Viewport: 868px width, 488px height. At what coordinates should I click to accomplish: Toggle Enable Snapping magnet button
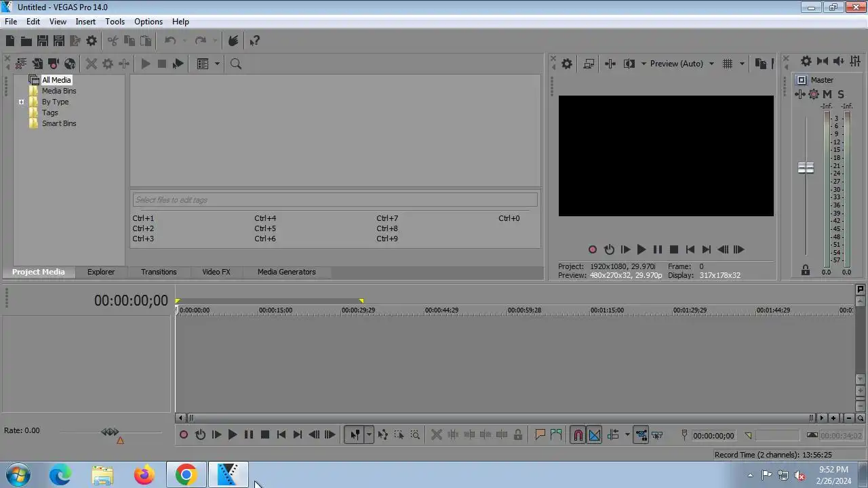[x=578, y=435]
